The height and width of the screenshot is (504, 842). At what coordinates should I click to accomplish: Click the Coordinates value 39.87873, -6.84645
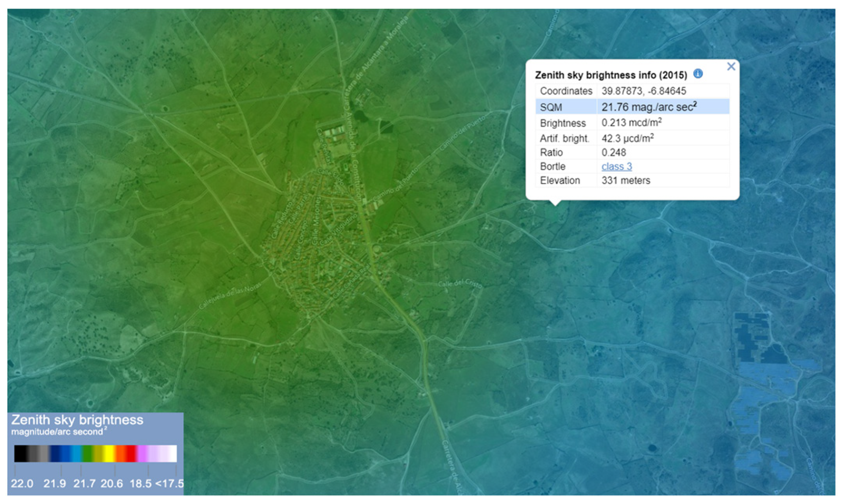click(x=643, y=91)
